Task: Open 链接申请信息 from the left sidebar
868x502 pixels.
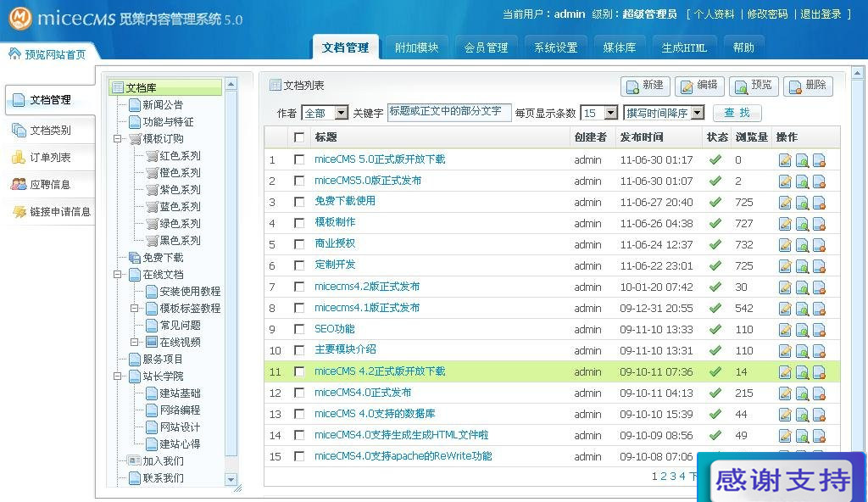Action: pos(51,212)
